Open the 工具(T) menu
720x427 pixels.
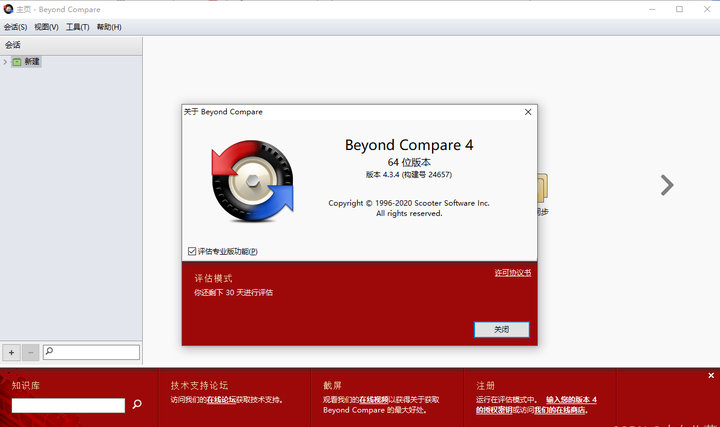point(77,27)
